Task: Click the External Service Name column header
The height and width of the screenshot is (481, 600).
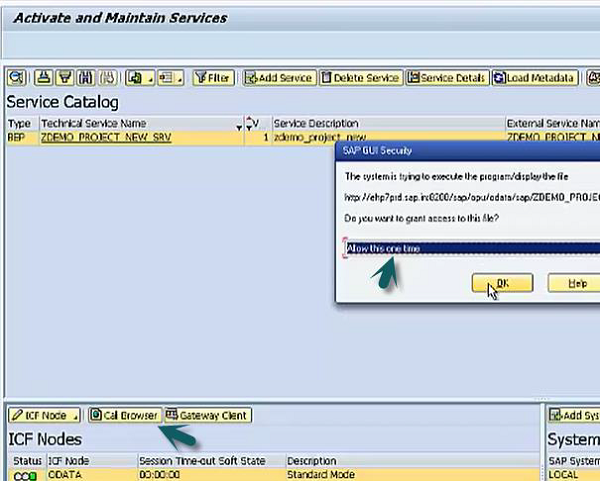Action: [553, 124]
